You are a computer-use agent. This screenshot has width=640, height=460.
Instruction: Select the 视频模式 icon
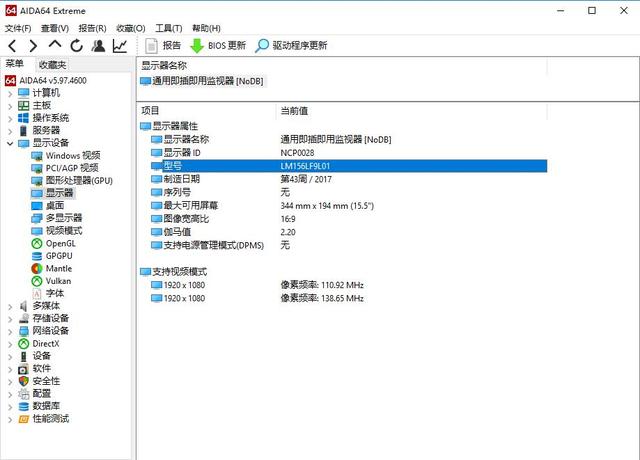pyautogui.click(x=37, y=231)
